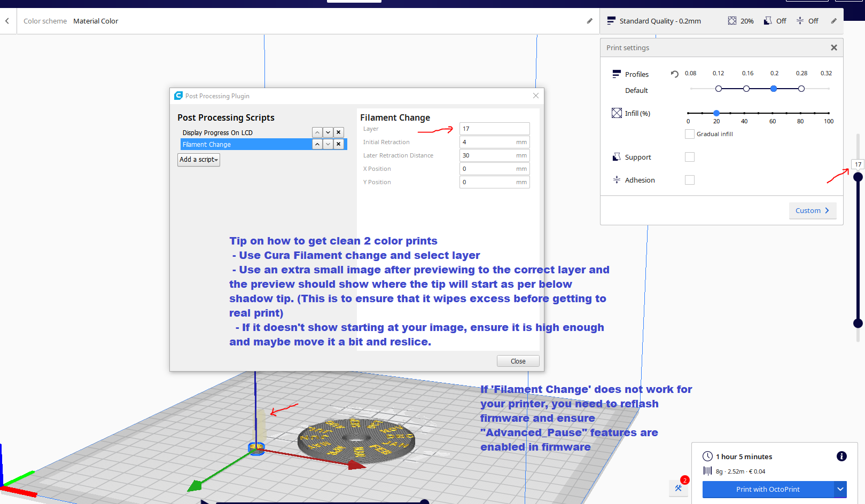Click the layer number 17 box on the slider
The height and width of the screenshot is (504, 865).
pyautogui.click(x=858, y=164)
